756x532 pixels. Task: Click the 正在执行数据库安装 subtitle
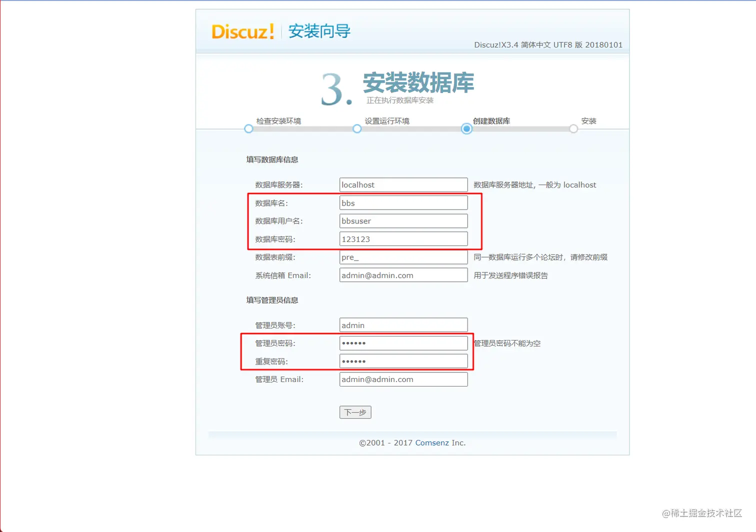400,100
